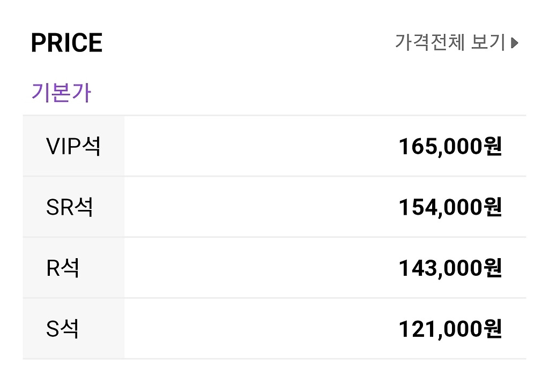Select the VIP석 seat label

pyautogui.click(x=73, y=146)
